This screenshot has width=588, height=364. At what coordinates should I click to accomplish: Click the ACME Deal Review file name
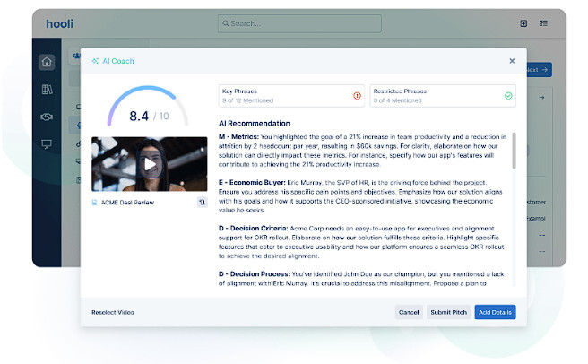(127, 203)
